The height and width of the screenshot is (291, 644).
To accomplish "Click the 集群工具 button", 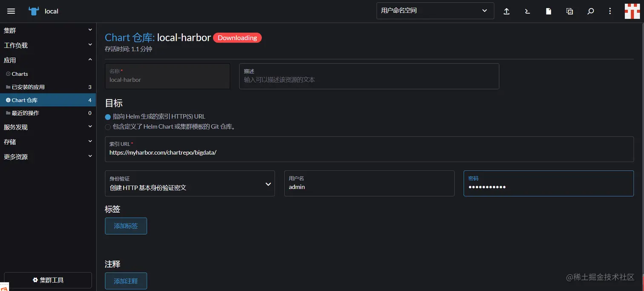I will [x=48, y=280].
